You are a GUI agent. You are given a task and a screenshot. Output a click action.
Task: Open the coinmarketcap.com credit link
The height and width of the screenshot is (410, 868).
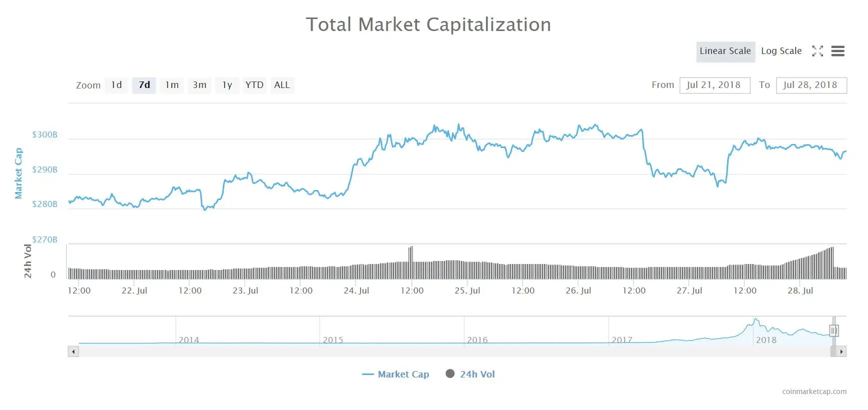[814, 391]
